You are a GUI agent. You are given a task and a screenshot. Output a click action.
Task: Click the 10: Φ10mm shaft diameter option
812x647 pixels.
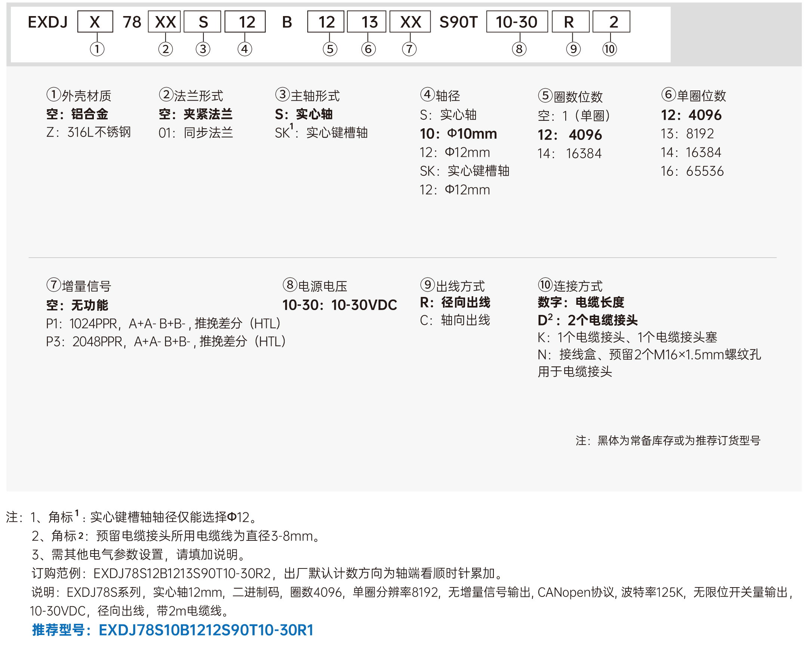458,134
